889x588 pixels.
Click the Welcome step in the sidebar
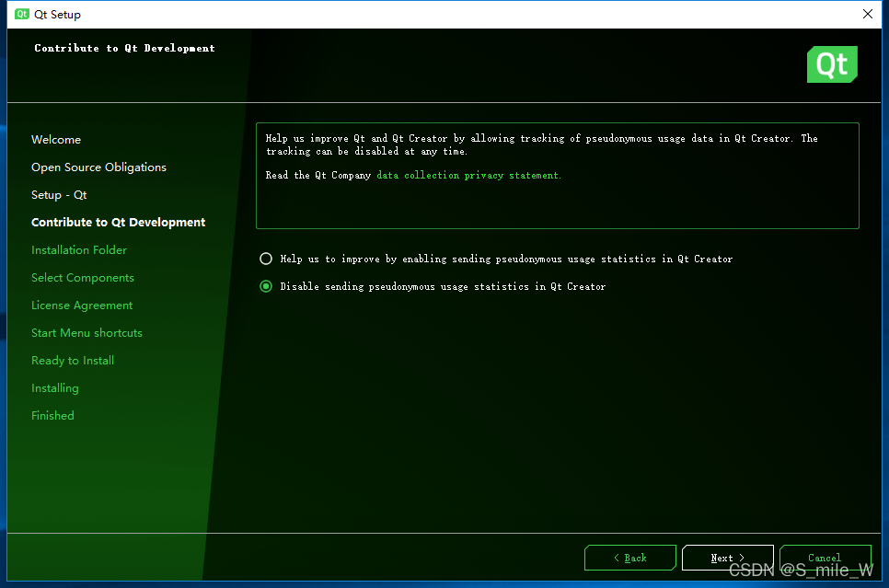56,140
